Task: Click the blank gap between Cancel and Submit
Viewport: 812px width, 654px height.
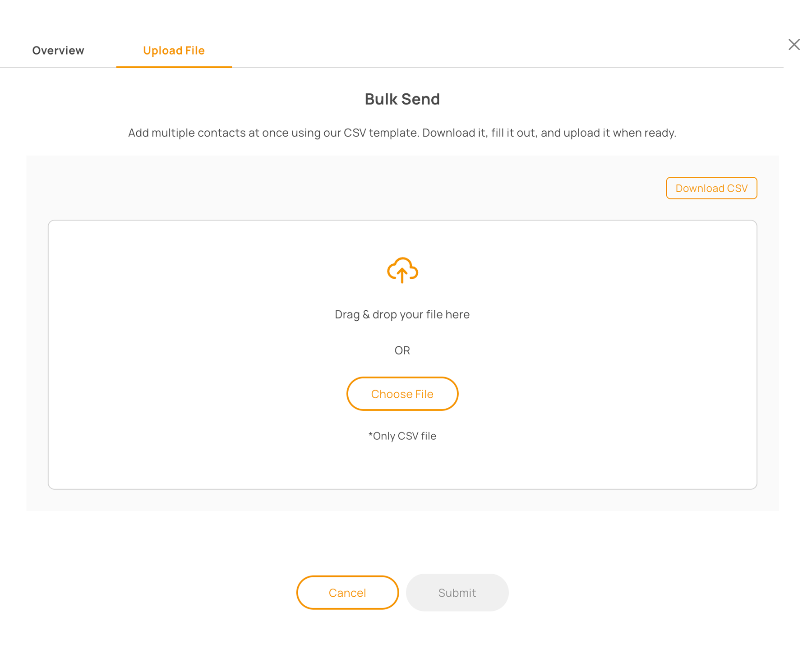Action: pyautogui.click(x=402, y=593)
